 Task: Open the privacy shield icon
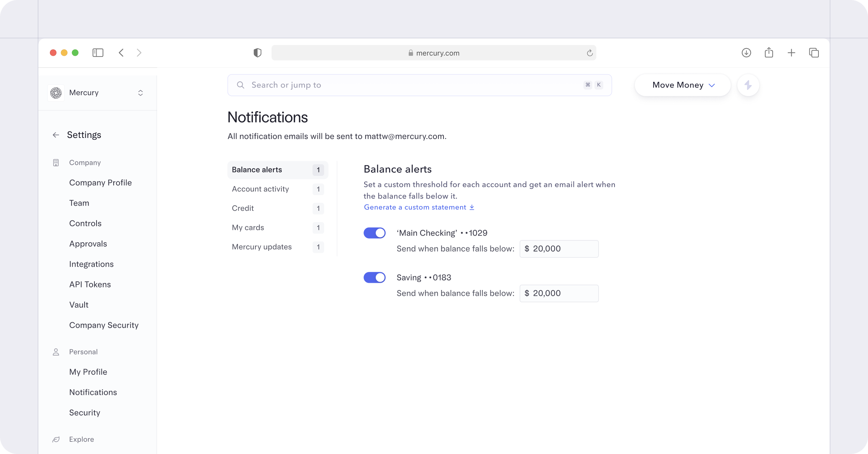pyautogui.click(x=258, y=53)
